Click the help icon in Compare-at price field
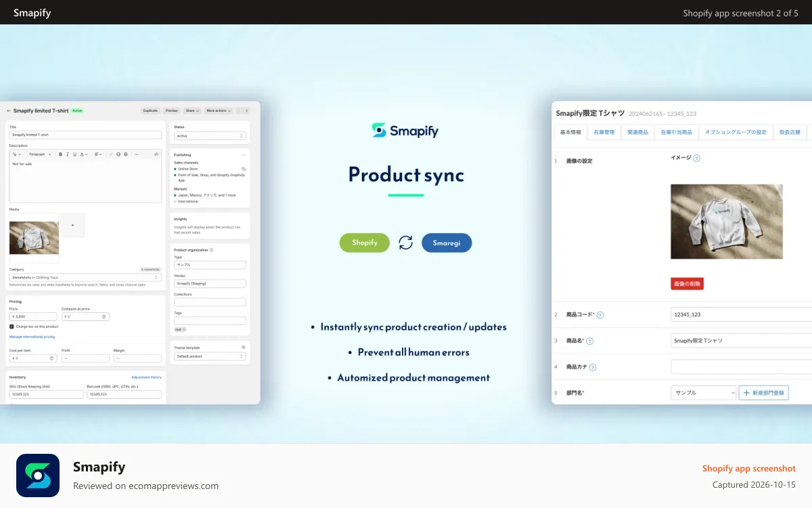 (x=104, y=316)
